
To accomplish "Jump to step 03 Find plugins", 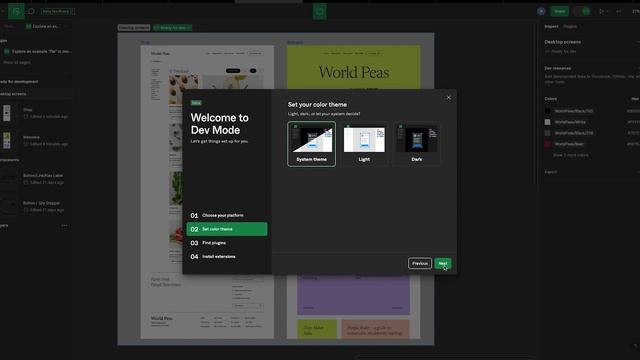I will 227,243.
